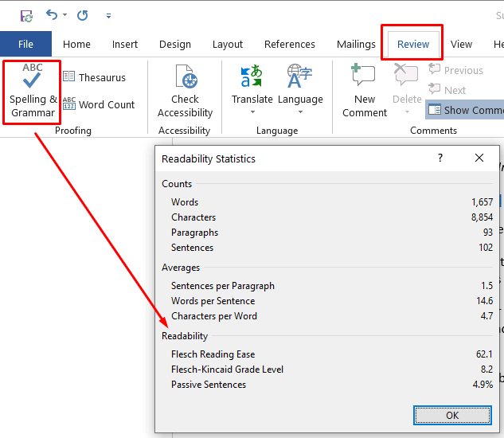This screenshot has height=438, width=504.
Task: Click the Save icon in title bar
Action: coord(26,15)
